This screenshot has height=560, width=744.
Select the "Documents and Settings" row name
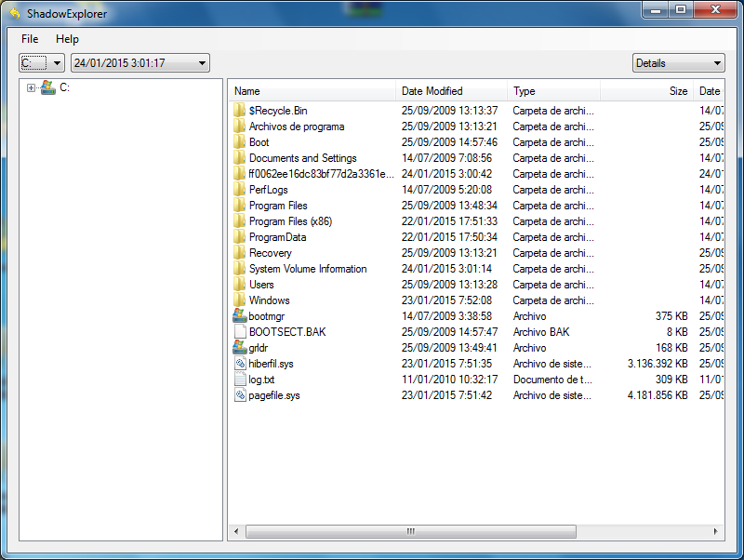click(x=303, y=158)
